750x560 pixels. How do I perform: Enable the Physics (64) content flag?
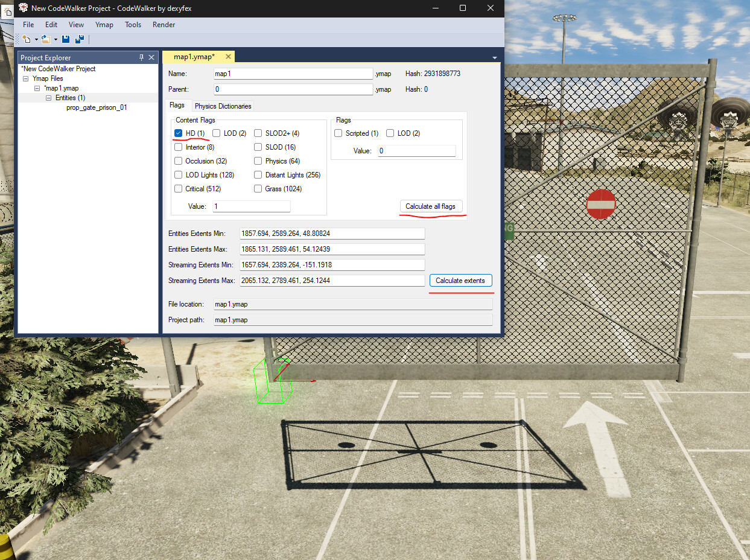tap(258, 161)
